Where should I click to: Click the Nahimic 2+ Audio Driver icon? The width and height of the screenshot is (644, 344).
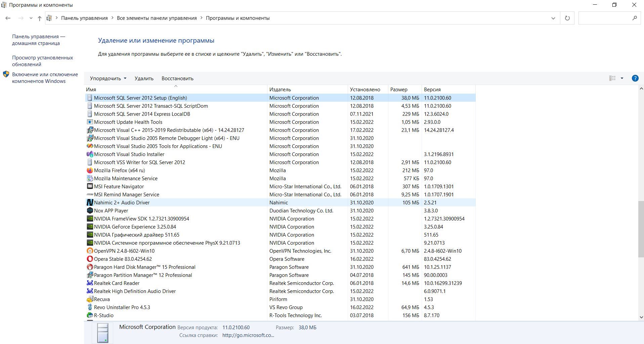90,203
